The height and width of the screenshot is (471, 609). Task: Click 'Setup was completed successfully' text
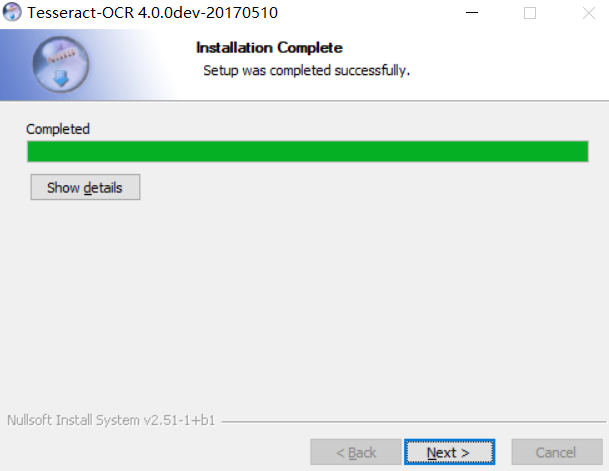click(306, 71)
